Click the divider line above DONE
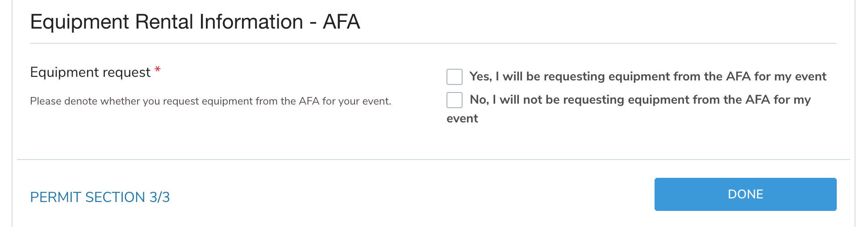This screenshot has height=227, width=868. click(433, 160)
